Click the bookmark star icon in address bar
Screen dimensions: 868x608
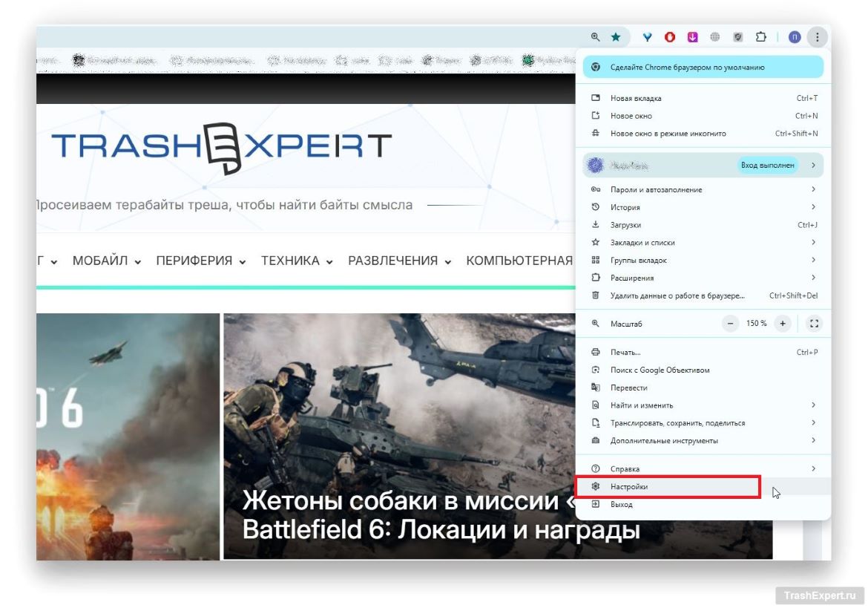pos(616,37)
